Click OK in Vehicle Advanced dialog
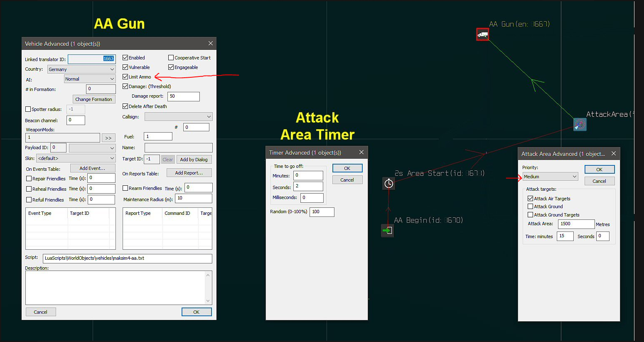The width and height of the screenshot is (644, 342). point(197,312)
